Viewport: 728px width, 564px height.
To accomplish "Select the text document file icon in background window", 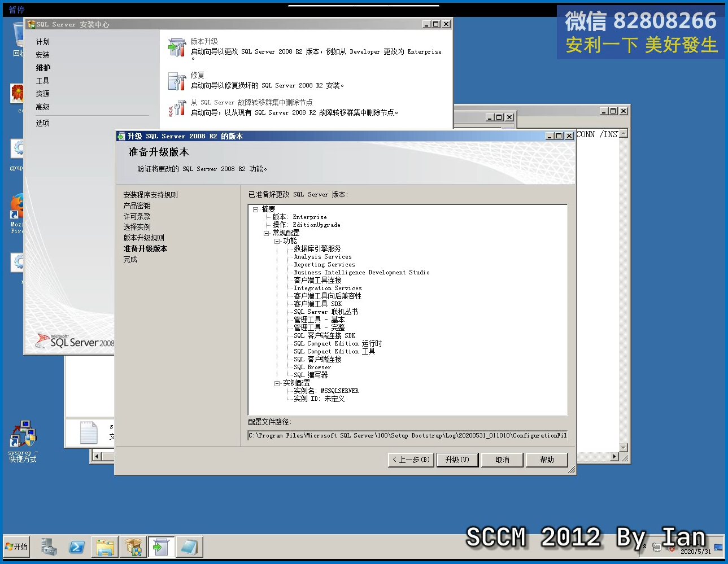I will click(x=89, y=432).
